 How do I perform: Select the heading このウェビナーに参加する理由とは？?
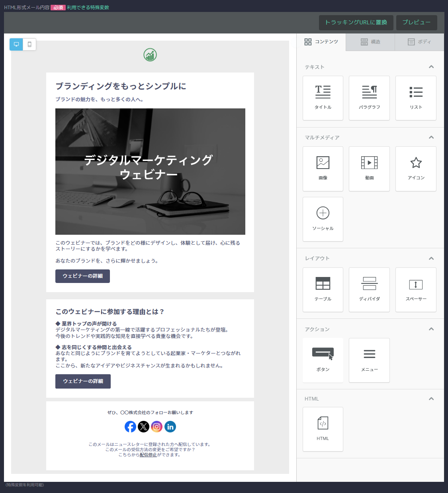coord(110,312)
